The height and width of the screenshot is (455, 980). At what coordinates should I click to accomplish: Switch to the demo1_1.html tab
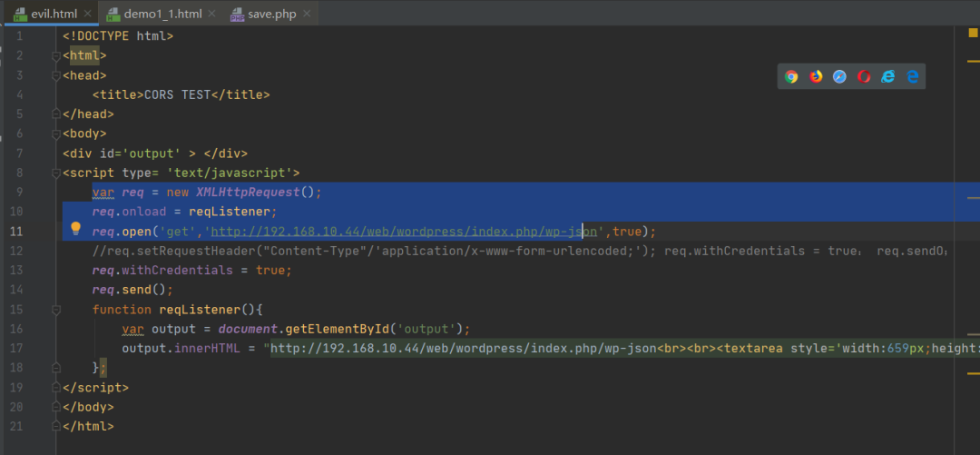click(x=162, y=14)
